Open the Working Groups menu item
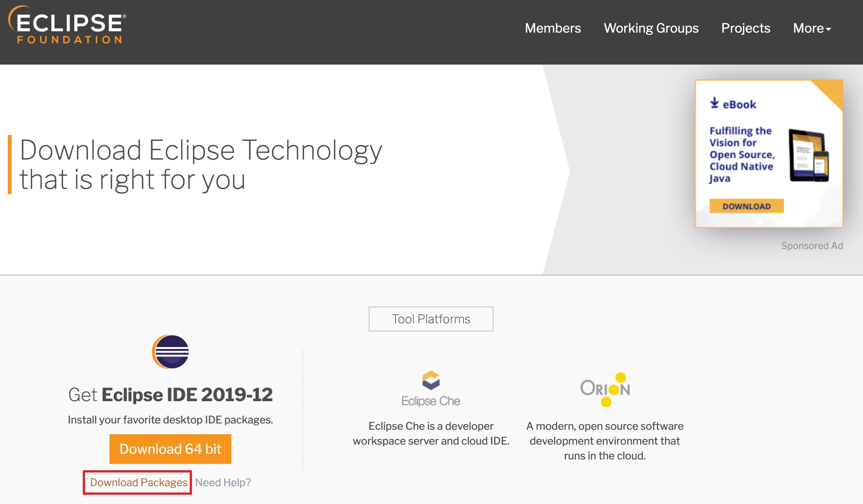The width and height of the screenshot is (863, 504). (x=651, y=28)
